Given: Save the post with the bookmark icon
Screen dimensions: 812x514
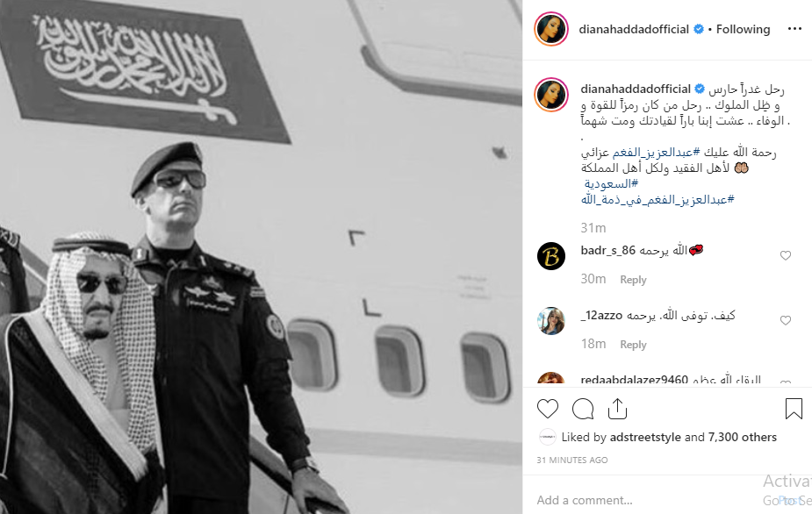Looking at the screenshot, I should click(x=794, y=409).
